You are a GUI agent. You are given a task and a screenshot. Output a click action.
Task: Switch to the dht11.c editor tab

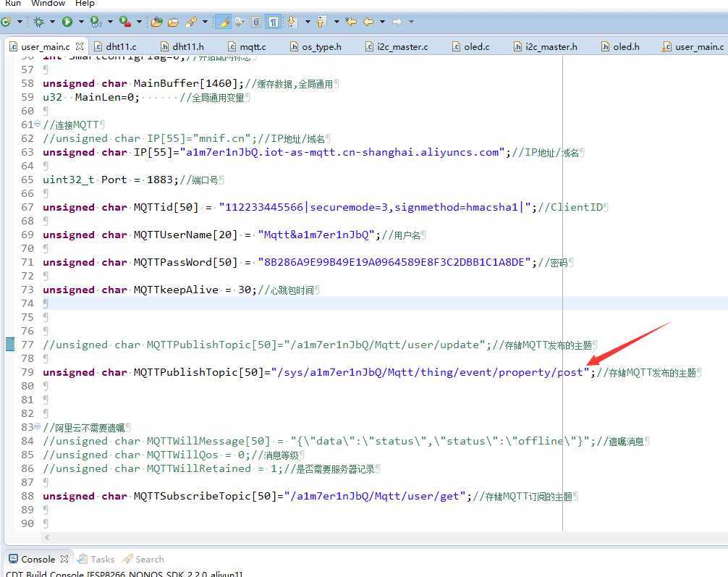116,46
